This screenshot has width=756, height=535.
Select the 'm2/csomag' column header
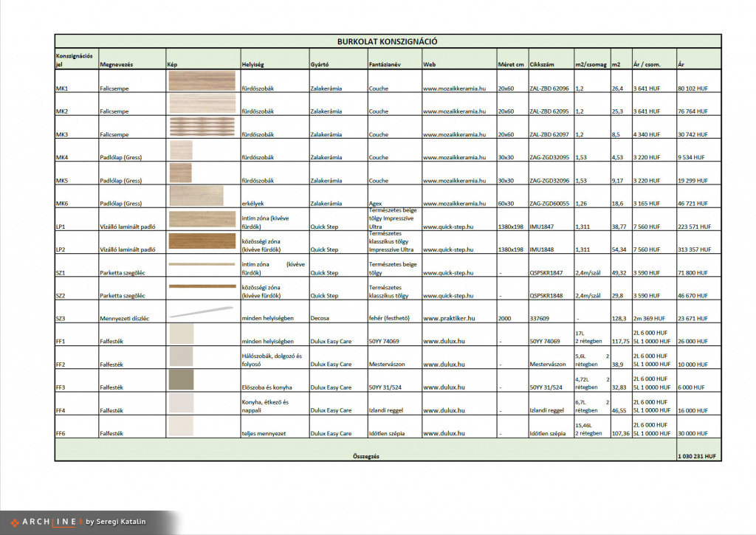[591, 64]
